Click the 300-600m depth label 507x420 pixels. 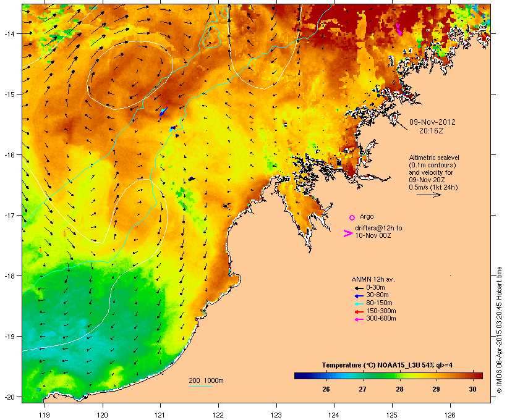pos(381,319)
